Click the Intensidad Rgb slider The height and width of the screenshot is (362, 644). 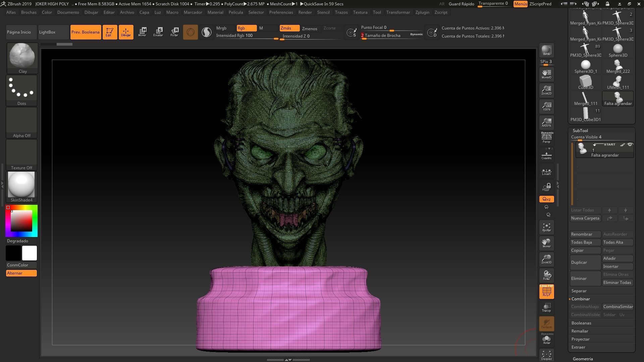[x=247, y=36]
